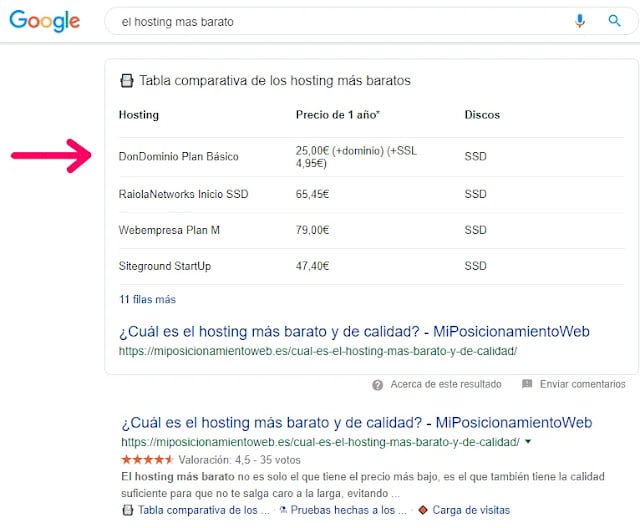Image resolution: width=640 pixels, height=528 pixels.
Task: Click the feedback comment icon
Action: pyautogui.click(x=527, y=384)
